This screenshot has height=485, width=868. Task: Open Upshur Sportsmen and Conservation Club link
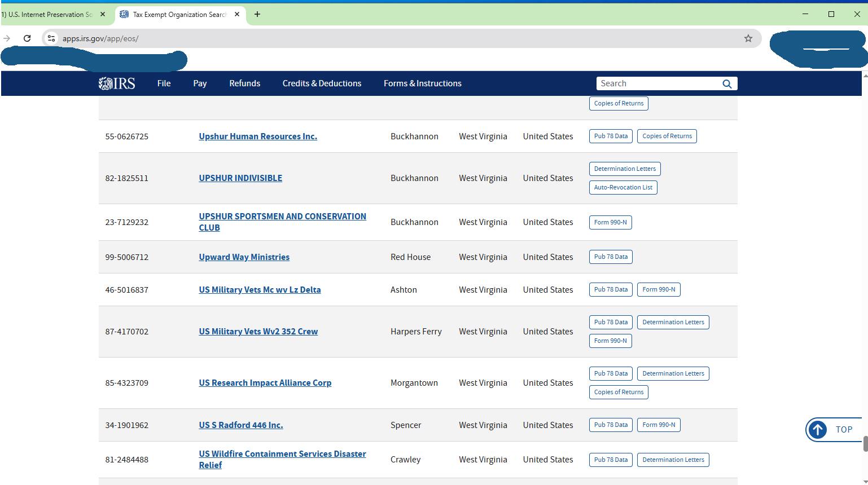[x=282, y=222]
